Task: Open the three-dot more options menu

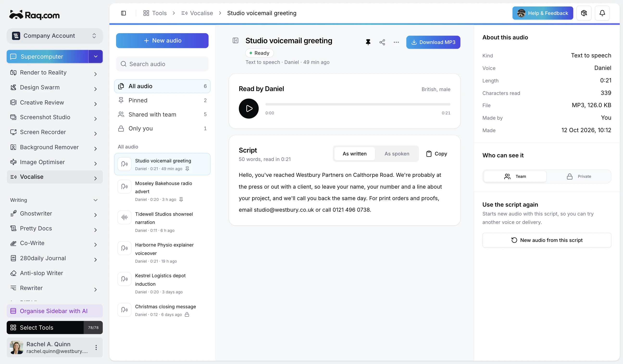Action: [396, 42]
